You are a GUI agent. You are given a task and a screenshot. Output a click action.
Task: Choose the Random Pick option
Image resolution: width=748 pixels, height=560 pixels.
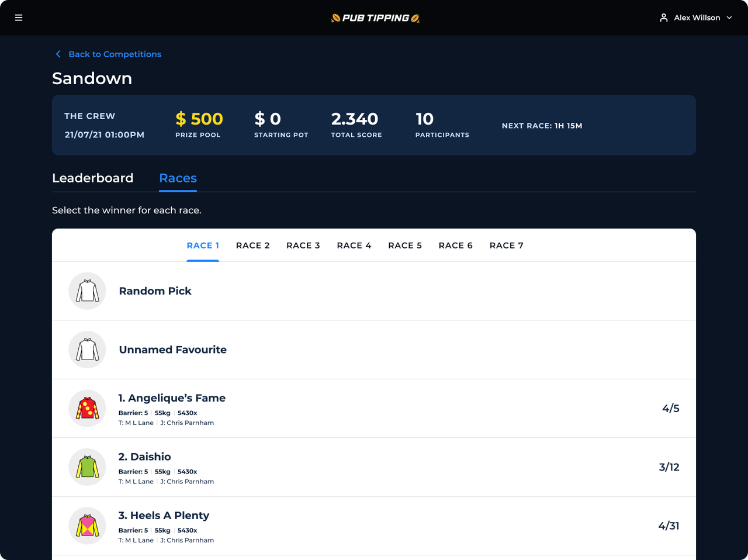155,291
